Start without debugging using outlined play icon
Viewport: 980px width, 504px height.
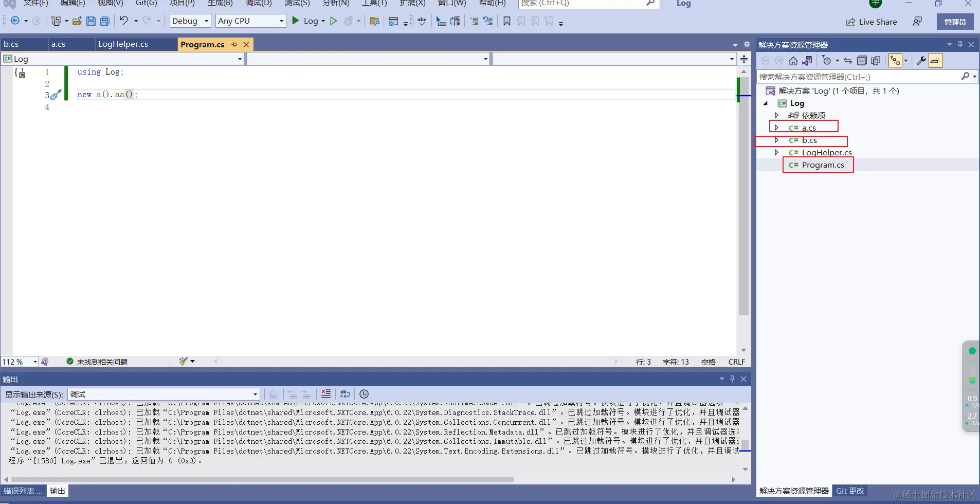[x=334, y=21]
